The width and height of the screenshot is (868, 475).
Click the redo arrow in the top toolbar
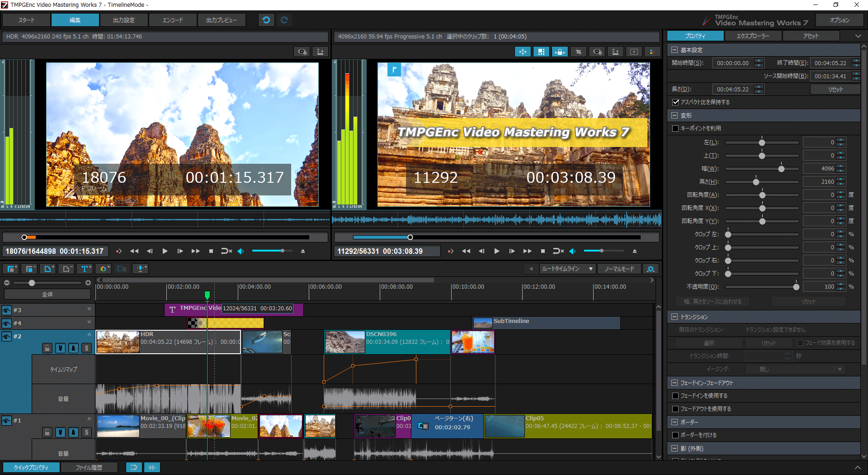pyautogui.click(x=284, y=20)
